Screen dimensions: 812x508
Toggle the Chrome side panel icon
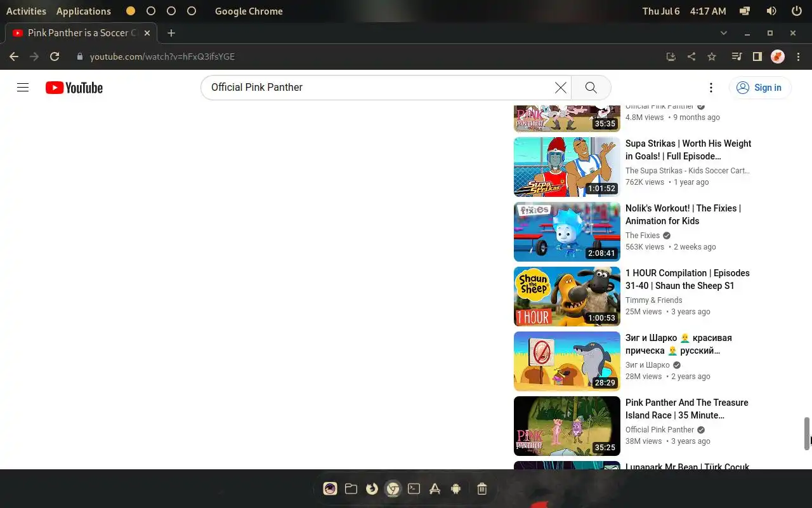coord(757,57)
